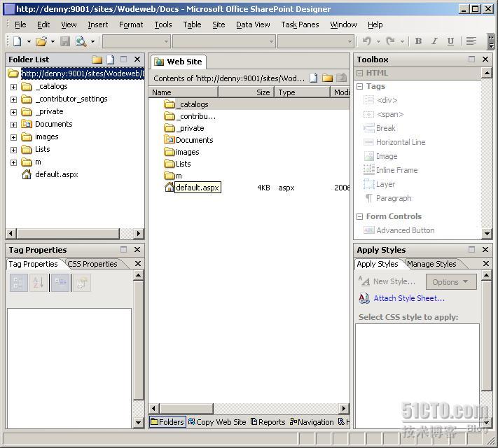Select Inline Frame in Toolbox
The height and width of the screenshot is (448, 498).
tap(391, 170)
